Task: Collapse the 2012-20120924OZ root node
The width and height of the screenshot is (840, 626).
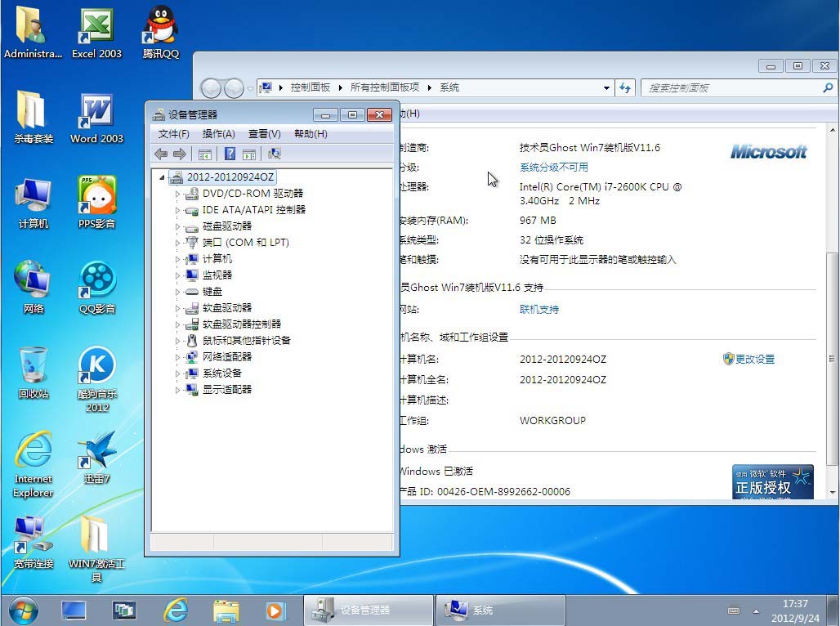Action: [x=162, y=177]
